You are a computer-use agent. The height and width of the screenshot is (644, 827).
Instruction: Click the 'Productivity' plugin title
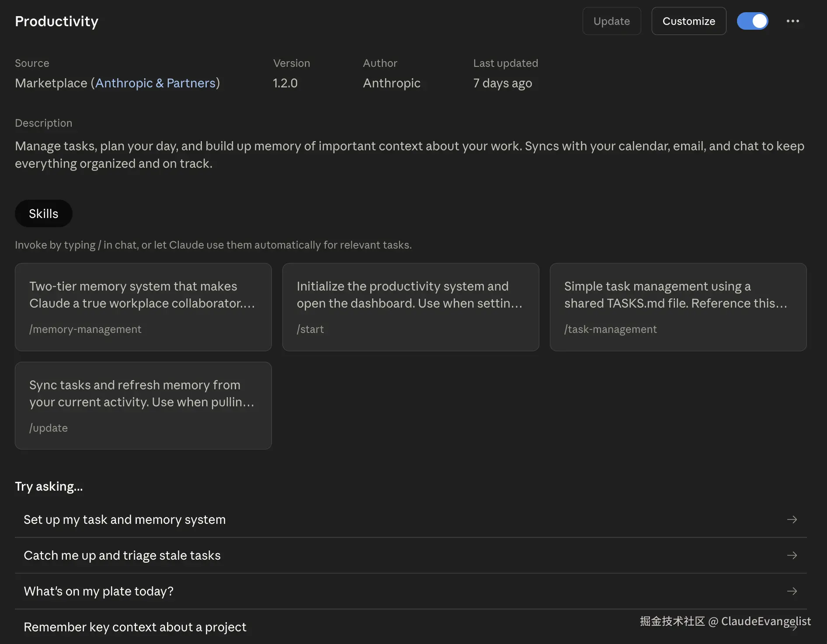point(57,21)
